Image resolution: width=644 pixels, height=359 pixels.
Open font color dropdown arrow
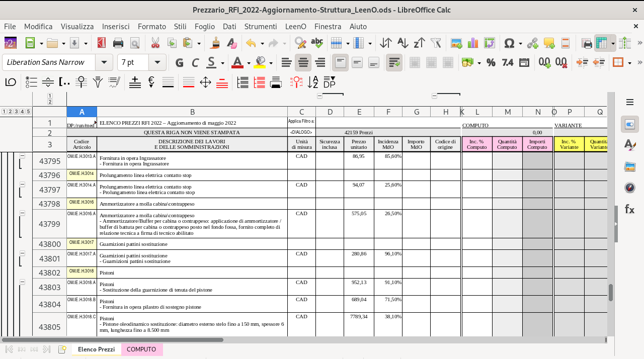coord(249,63)
